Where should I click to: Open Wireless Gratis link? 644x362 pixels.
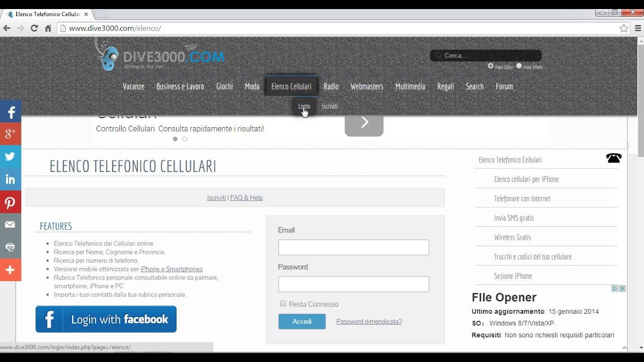[x=512, y=237]
